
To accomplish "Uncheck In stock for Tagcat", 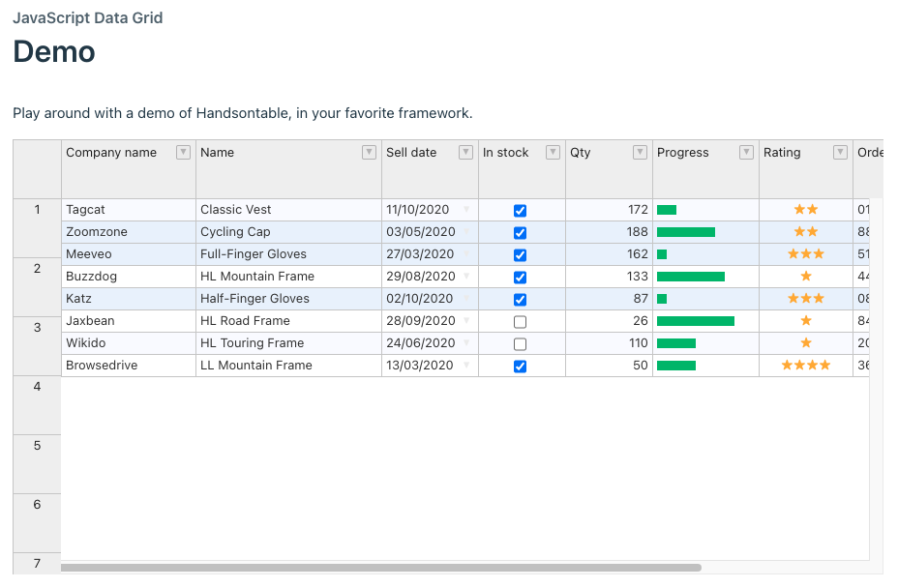I will pos(520,211).
